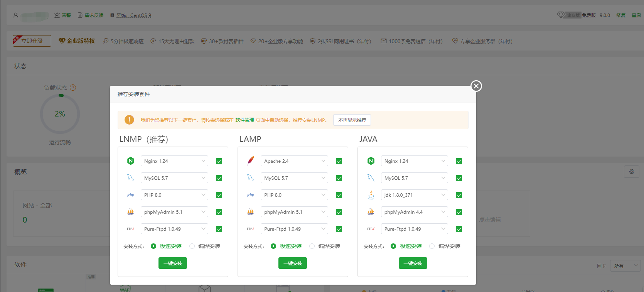
Task: Click website count 0
Action: pos(25,220)
